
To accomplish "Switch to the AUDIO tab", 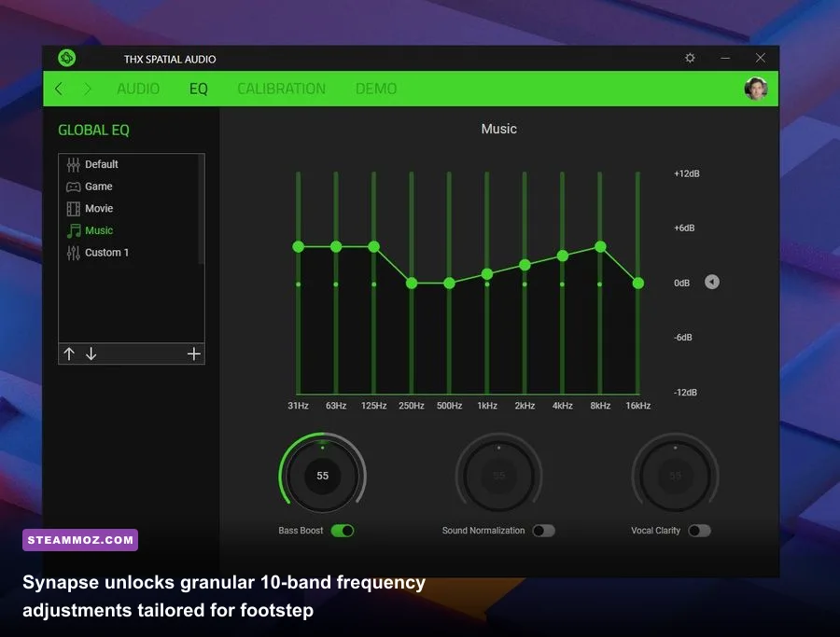I will click(138, 89).
